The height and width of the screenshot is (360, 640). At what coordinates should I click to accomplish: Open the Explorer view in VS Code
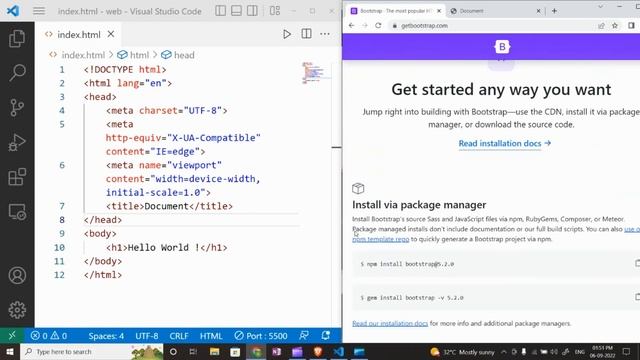[x=17, y=38]
